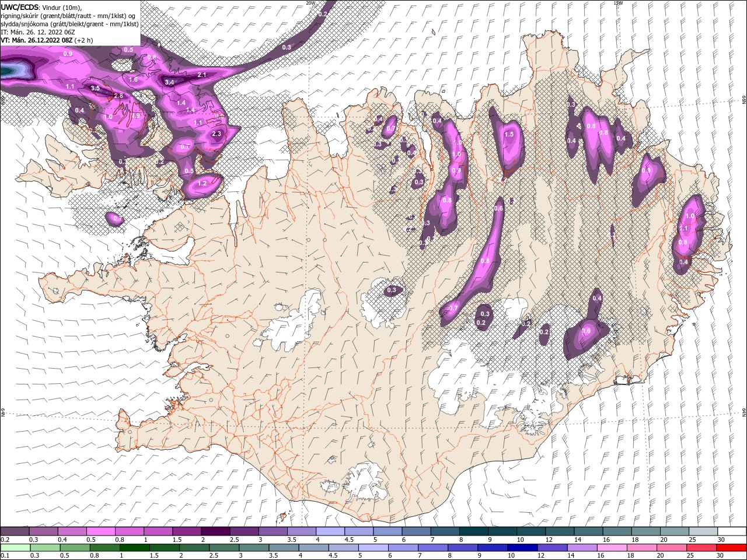Click the upper legend swatch between 1.5 and 2
Screen dimensions: 747x560
pos(186,531)
